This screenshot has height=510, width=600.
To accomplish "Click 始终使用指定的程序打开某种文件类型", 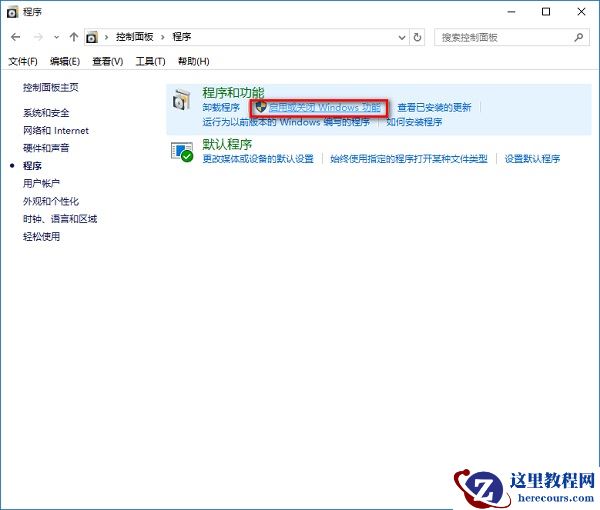I will (409, 159).
